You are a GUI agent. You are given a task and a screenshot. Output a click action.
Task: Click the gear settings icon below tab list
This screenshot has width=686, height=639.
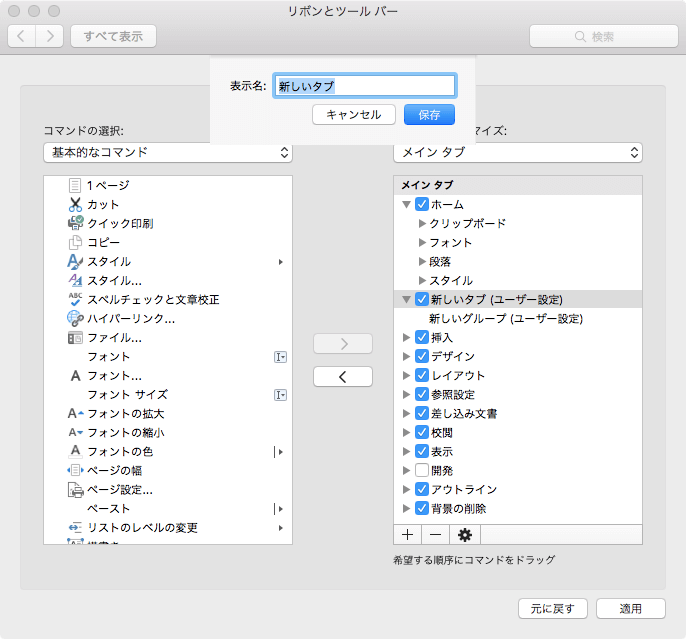click(x=464, y=535)
